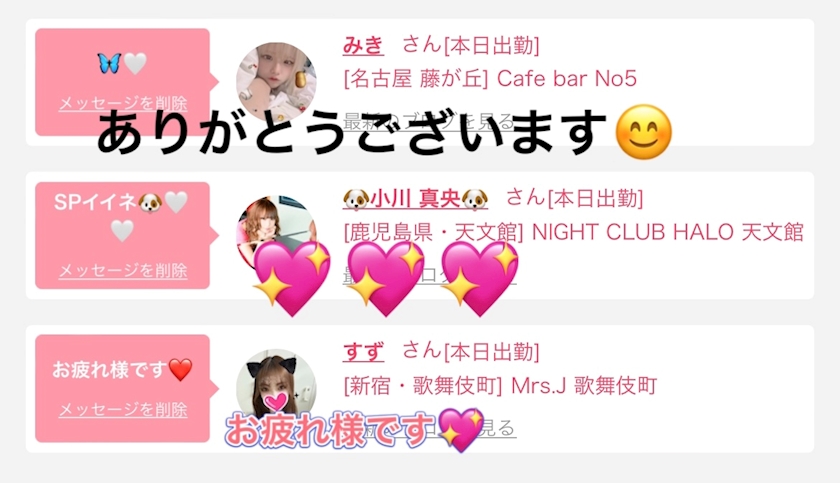The image size is (840, 483).
Task: Click the dog emoji before 小川 真央
Action: pos(356,199)
